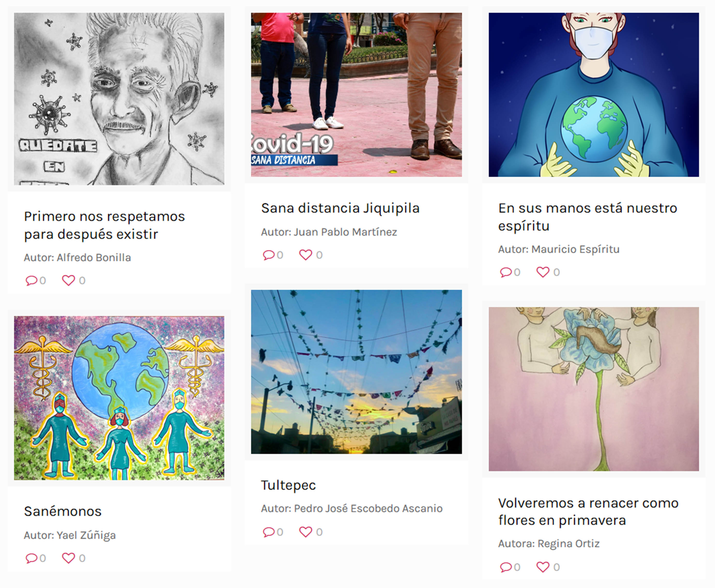
Task: Heart the Regina Ortiz flower artwork
Action: coord(543,567)
